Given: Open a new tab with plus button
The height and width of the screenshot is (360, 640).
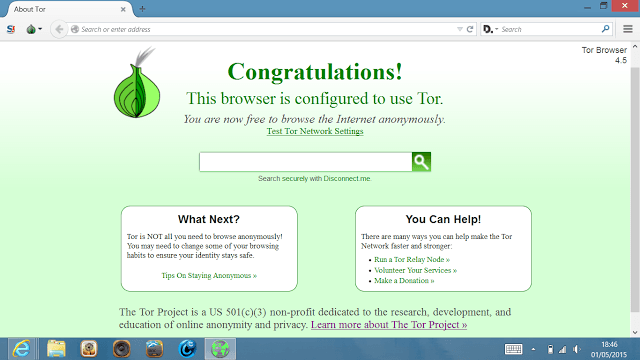Looking at the screenshot, I should tap(142, 9).
